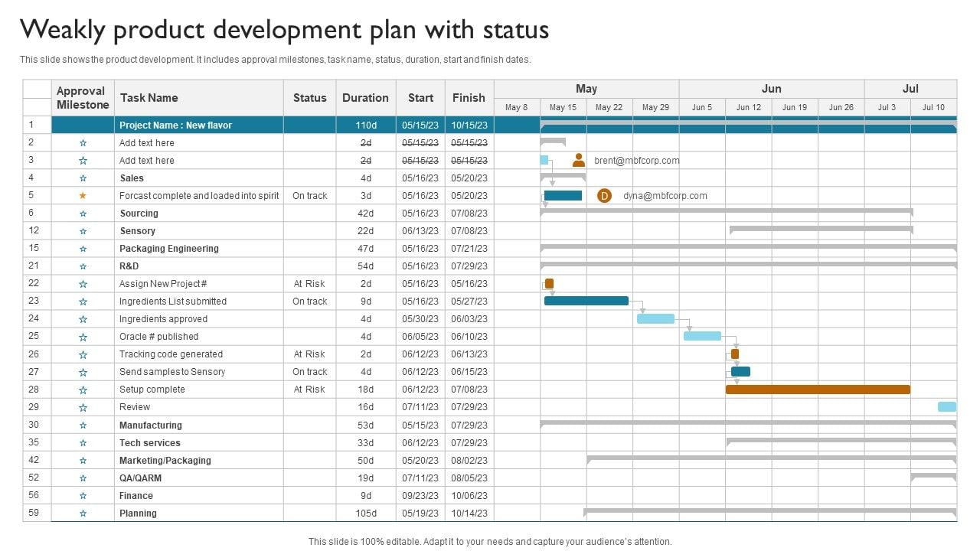Click the light blue Ingredients approved bar

pos(655,318)
